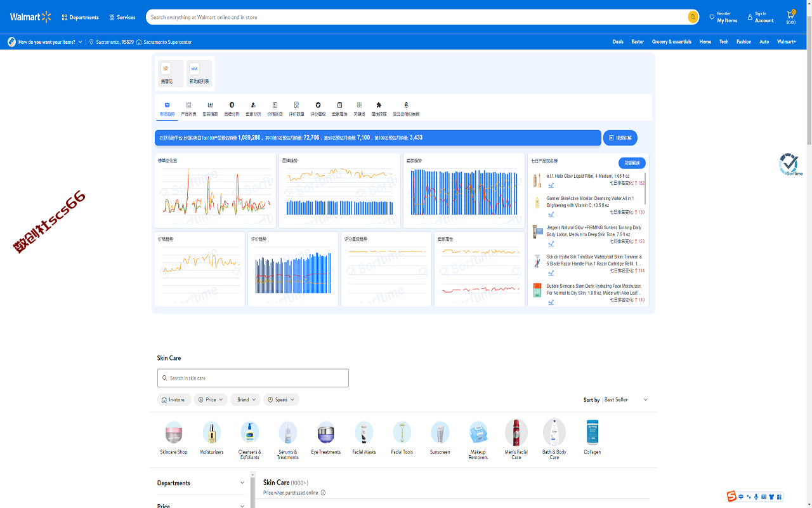Open the Easter link

click(x=638, y=42)
